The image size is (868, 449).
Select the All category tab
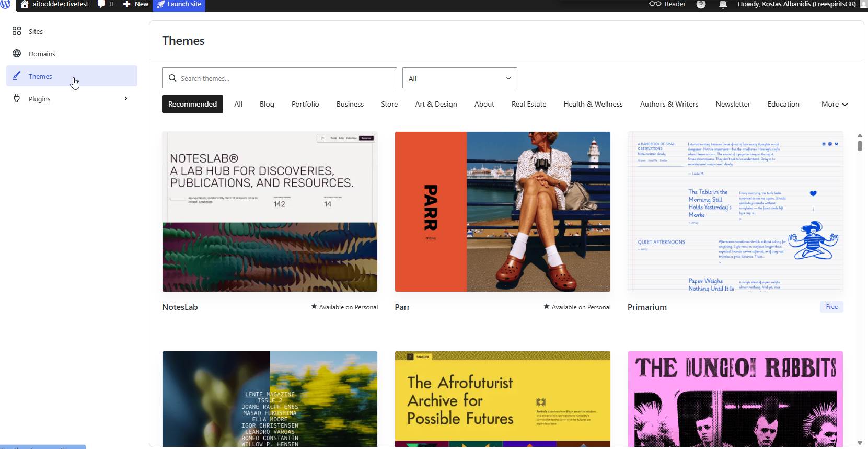coord(238,104)
